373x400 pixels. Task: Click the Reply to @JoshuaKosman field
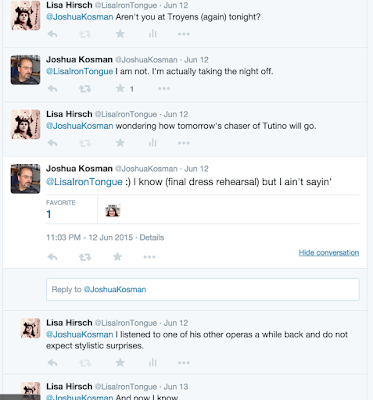pos(203,289)
